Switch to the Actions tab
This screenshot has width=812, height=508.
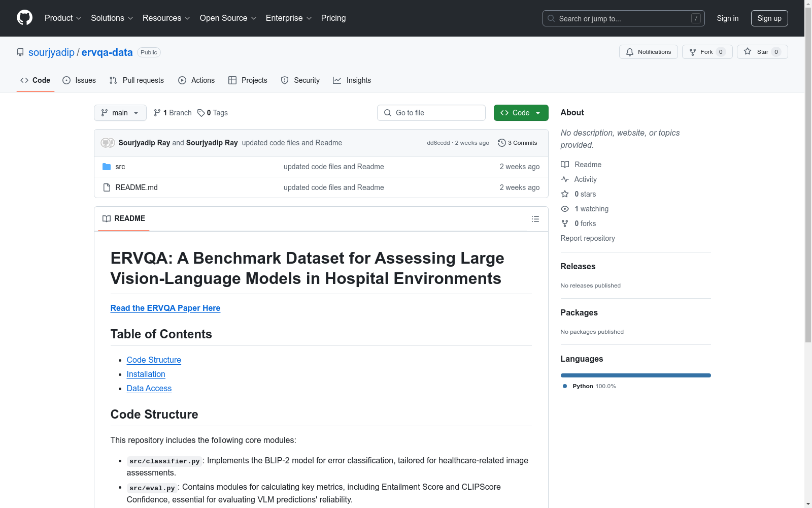click(x=196, y=80)
